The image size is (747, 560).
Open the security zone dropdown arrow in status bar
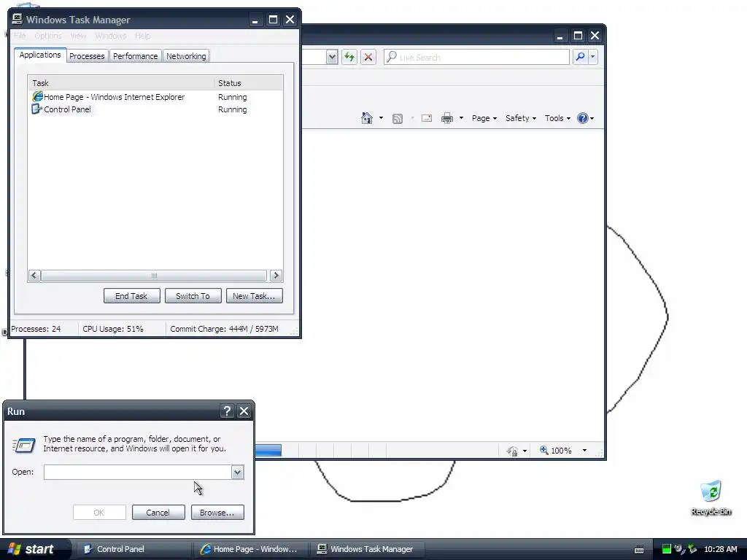[525, 451]
